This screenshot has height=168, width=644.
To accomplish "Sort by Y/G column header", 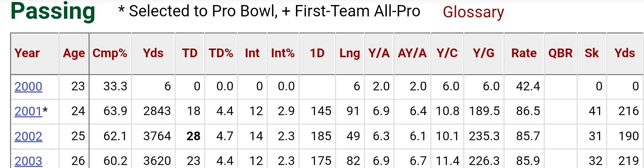I will click(x=484, y=53).
